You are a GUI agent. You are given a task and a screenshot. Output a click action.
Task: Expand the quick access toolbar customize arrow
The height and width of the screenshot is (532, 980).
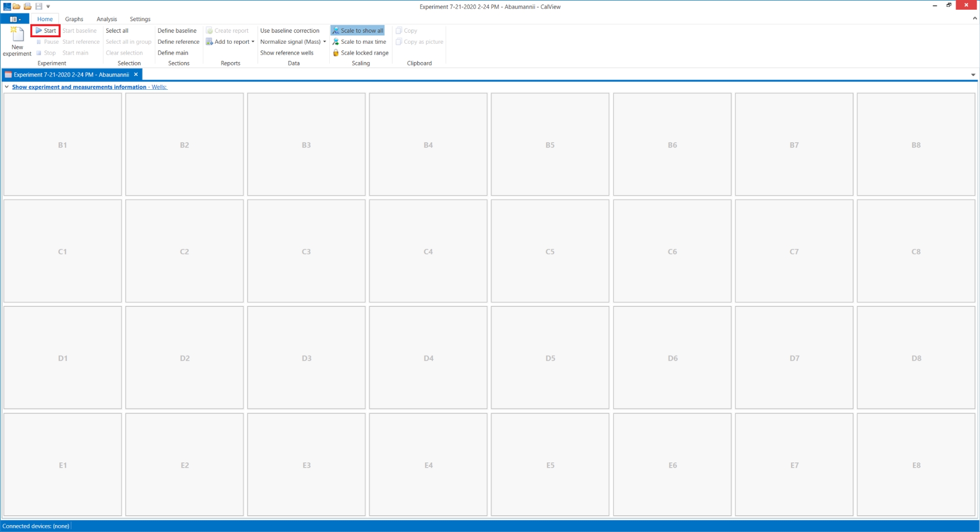[48, 6]
